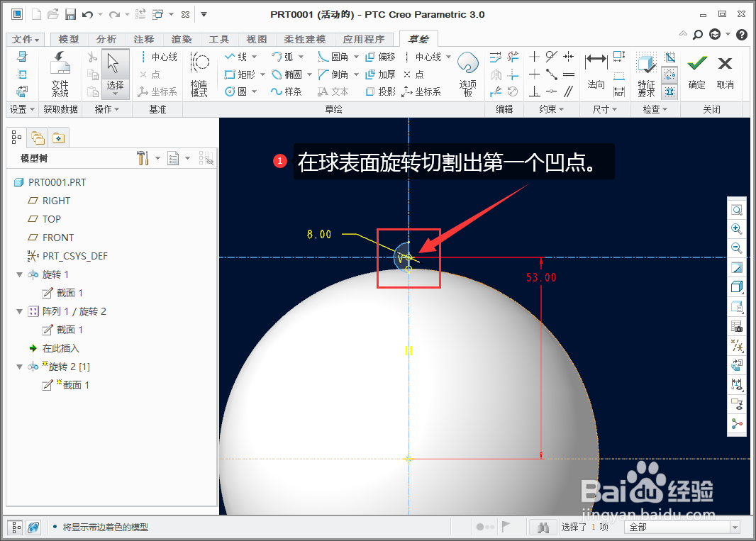This screenshot has height=541, width=756.
Task: Switch to the 渲染 tab
Action: [182, 40]
